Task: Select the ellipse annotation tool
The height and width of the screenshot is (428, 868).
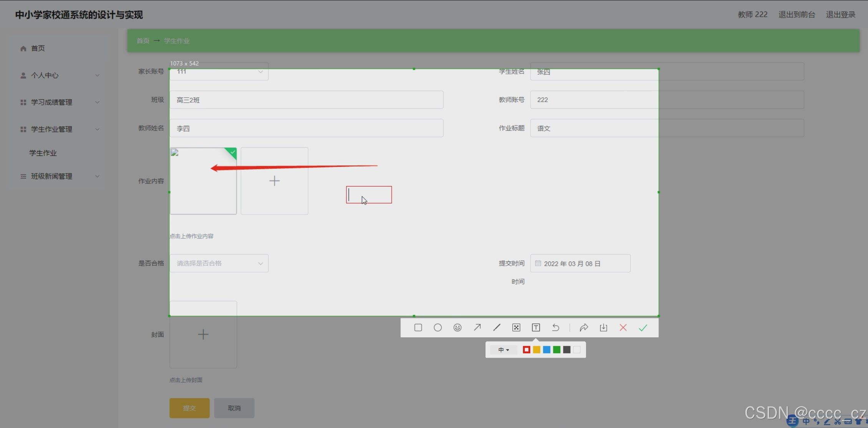Action: point(438,328)
